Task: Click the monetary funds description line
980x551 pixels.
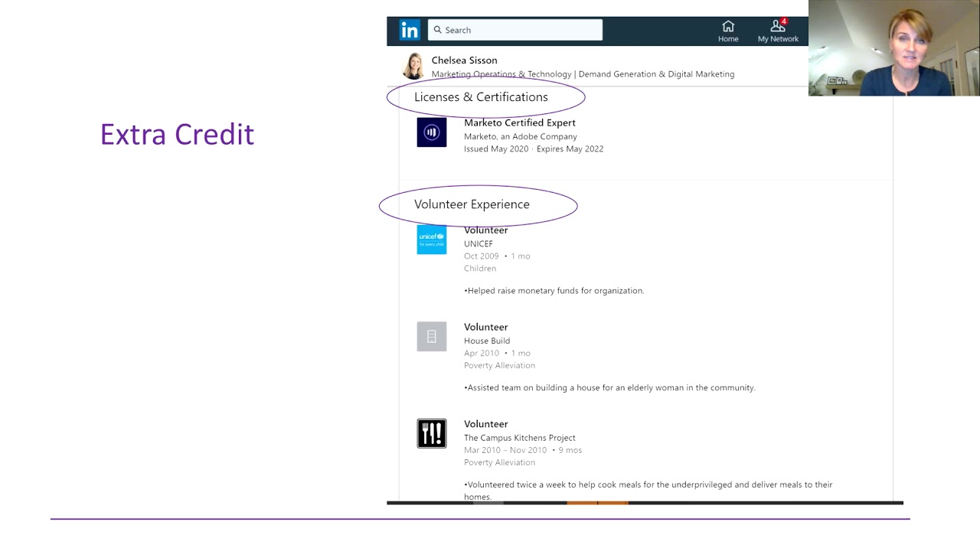Action: pyautogui.click(x=554, y=291)
